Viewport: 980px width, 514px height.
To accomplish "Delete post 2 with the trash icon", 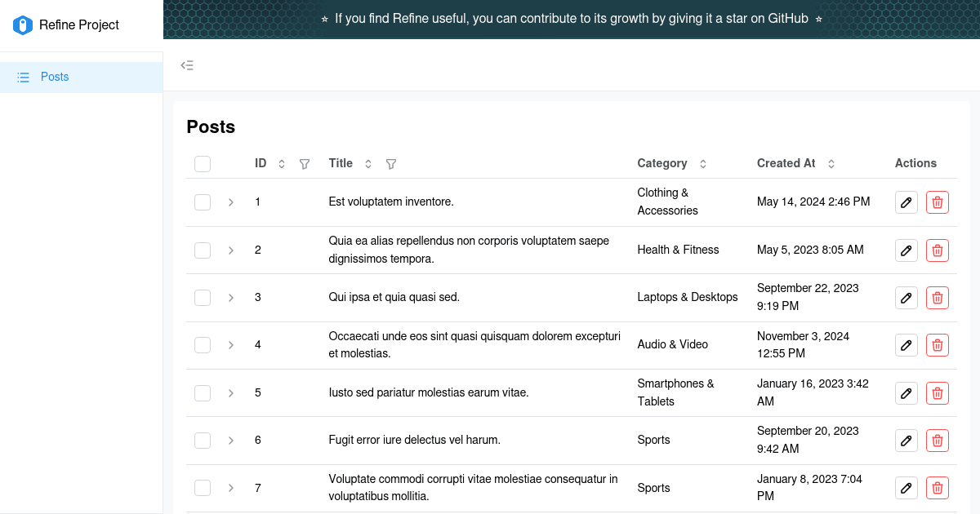I will click(x=937, y=250).
